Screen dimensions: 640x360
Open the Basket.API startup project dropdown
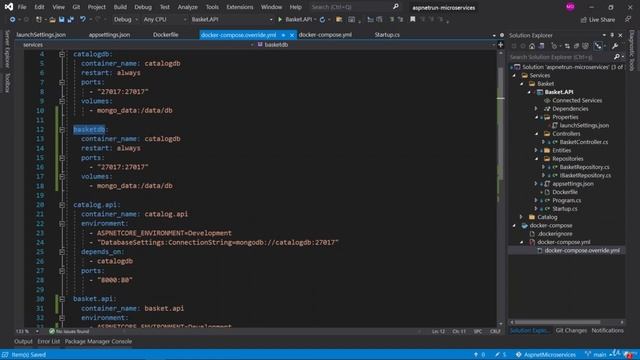(231, 20)
